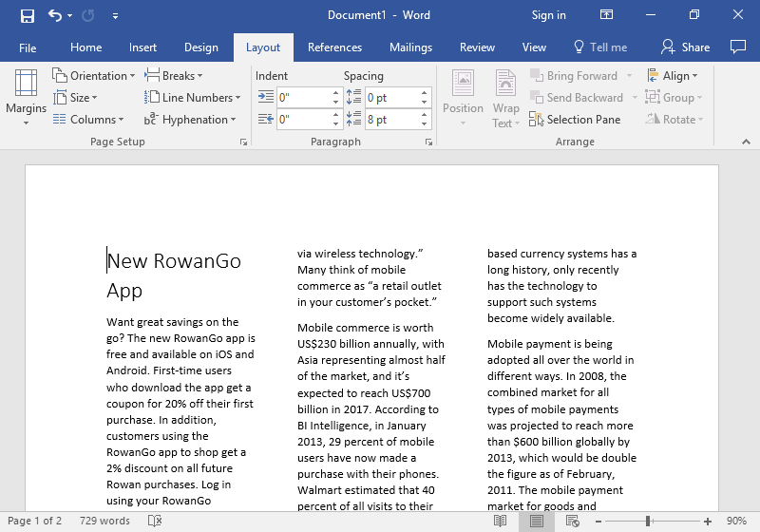Click the Comments speech bubble icon
760x532 pixels.
tap(737, 47)
